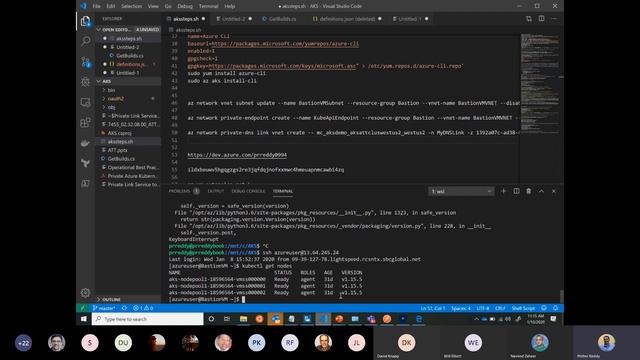This screenshot has width=640, height=360.
Task: Open the Debug menu
Action: coord(185,6)
